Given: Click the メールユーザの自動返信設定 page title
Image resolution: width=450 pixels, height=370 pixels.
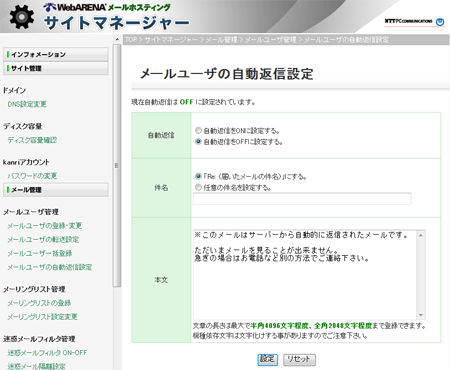Looking at the screenshot, I should point(227,74).
